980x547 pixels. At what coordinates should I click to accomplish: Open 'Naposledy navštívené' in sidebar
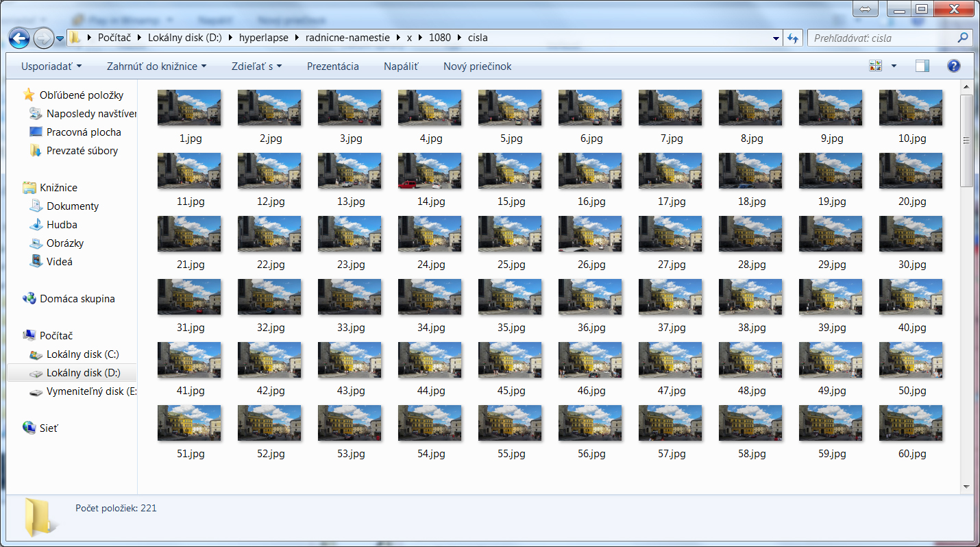click(x=84, y=114)
